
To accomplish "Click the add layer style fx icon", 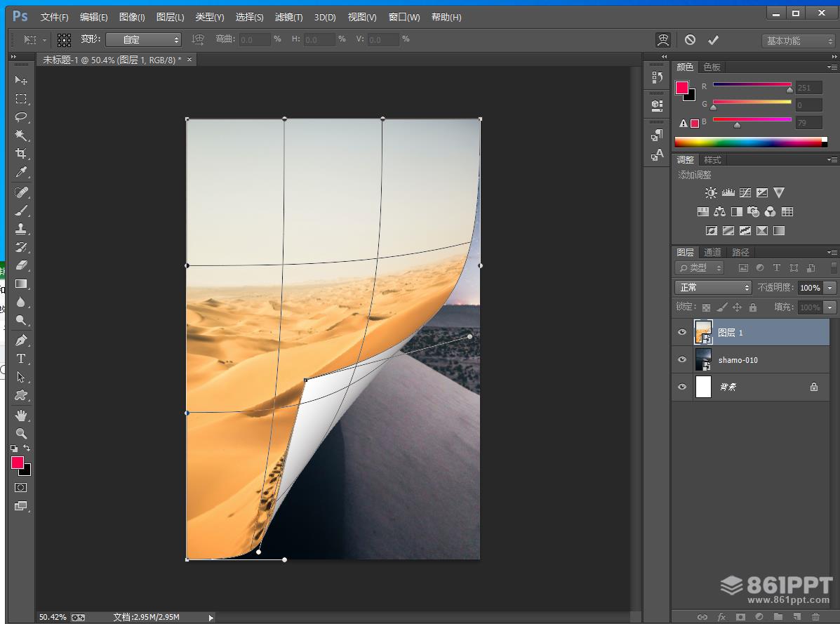I will [721, 617].
